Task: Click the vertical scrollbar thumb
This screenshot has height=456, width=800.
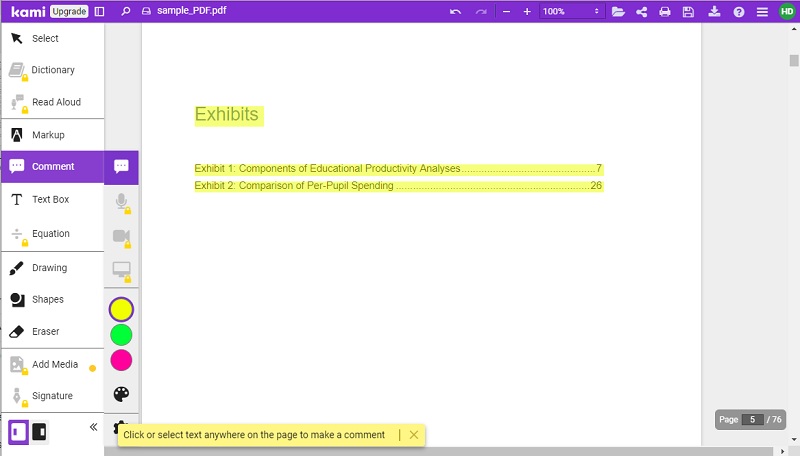Action: (x=793, y=60)
